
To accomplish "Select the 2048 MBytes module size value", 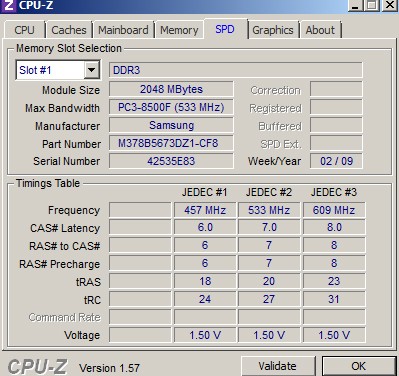I will (171, 89).
